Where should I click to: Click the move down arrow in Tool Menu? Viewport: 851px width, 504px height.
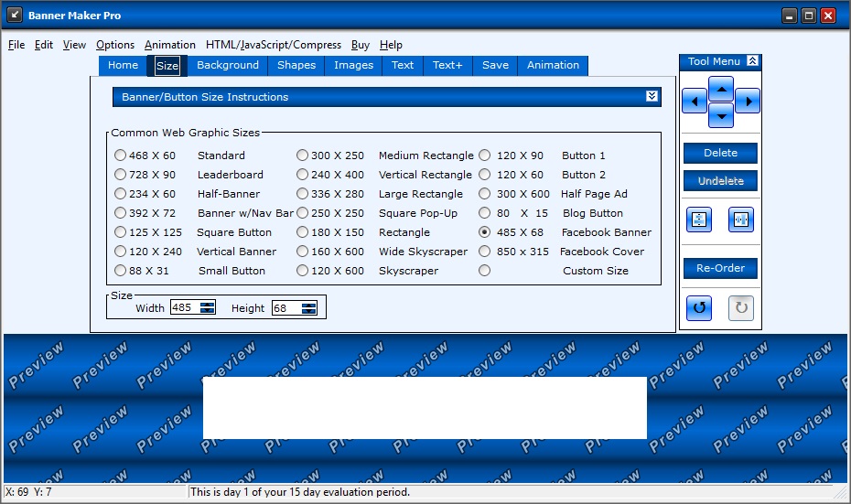(721, 115)
